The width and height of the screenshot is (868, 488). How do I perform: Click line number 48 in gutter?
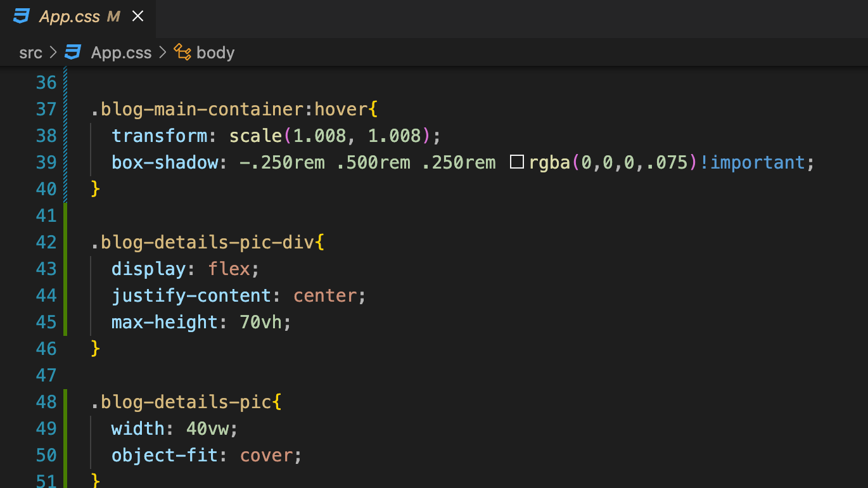pos(46,402)
